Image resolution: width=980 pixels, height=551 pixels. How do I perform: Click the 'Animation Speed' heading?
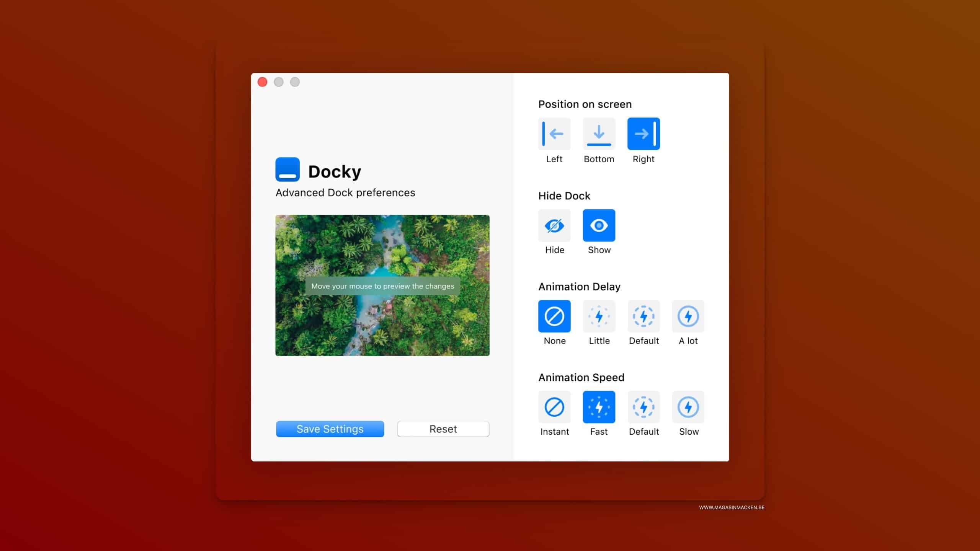click(581, 377)
